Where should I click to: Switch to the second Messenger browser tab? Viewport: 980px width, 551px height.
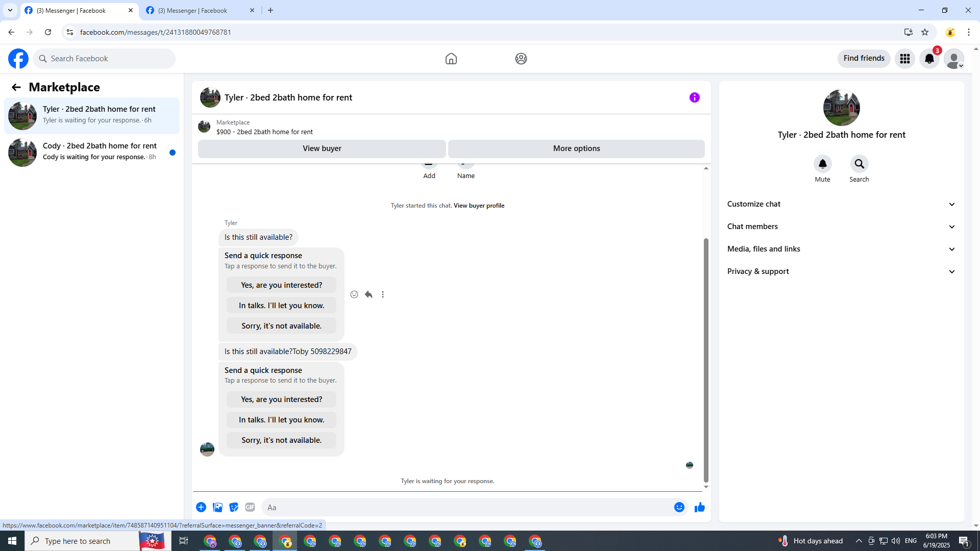tap(201, 10)
